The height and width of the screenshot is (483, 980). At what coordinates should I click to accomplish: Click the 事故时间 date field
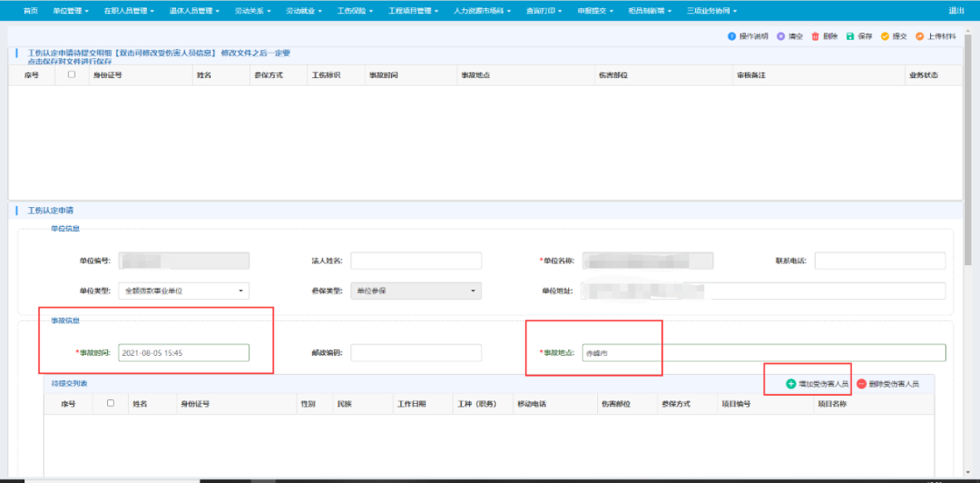coord(183,353)
